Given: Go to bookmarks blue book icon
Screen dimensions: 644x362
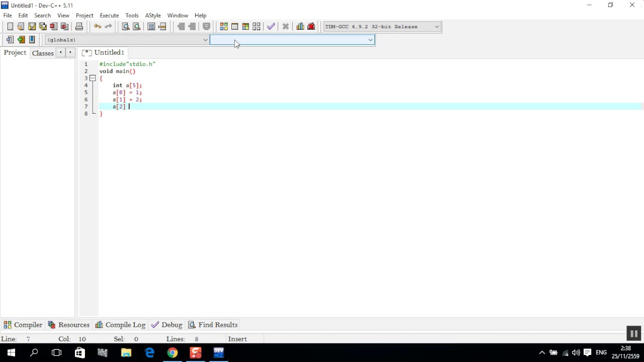Looking at the screenshot, I should (32, 40).
